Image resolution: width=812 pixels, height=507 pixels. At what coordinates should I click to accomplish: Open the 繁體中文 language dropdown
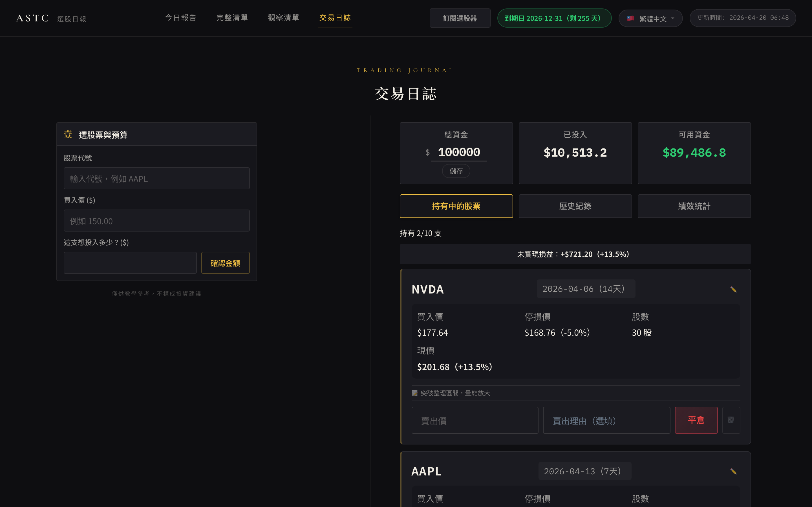(650, 18)
